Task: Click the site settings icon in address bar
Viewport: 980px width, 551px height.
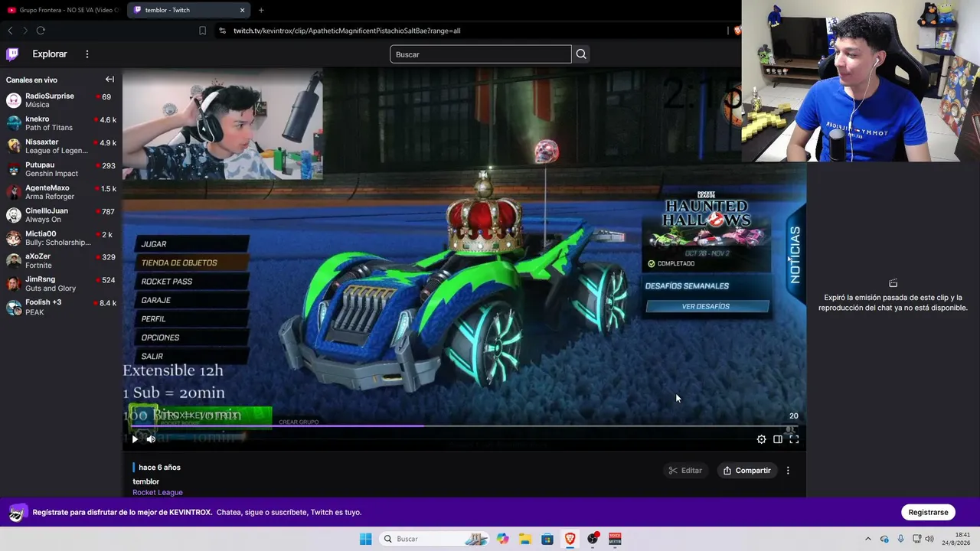Action: click(x=222, y=31)
